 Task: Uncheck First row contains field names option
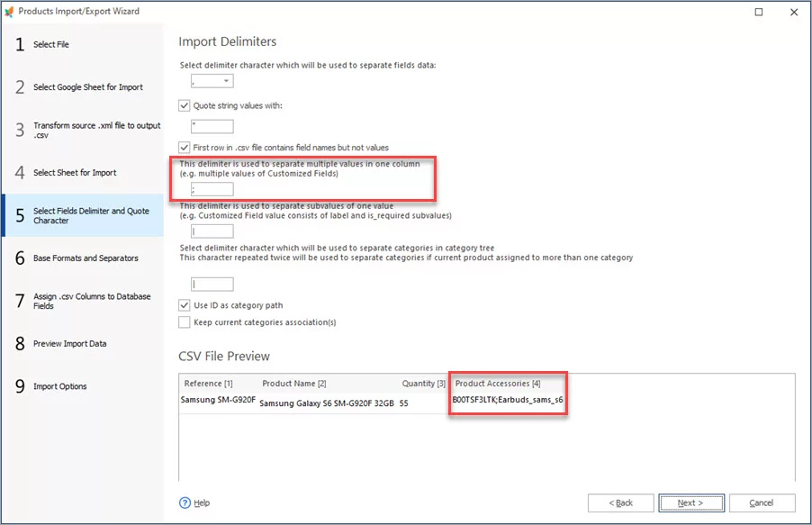pos(185,147)
